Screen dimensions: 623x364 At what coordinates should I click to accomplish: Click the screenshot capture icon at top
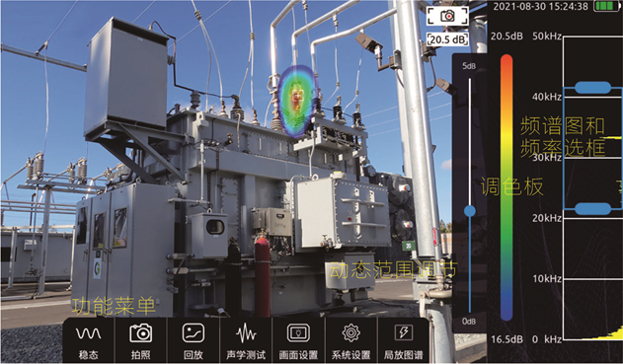coord(448,16)
